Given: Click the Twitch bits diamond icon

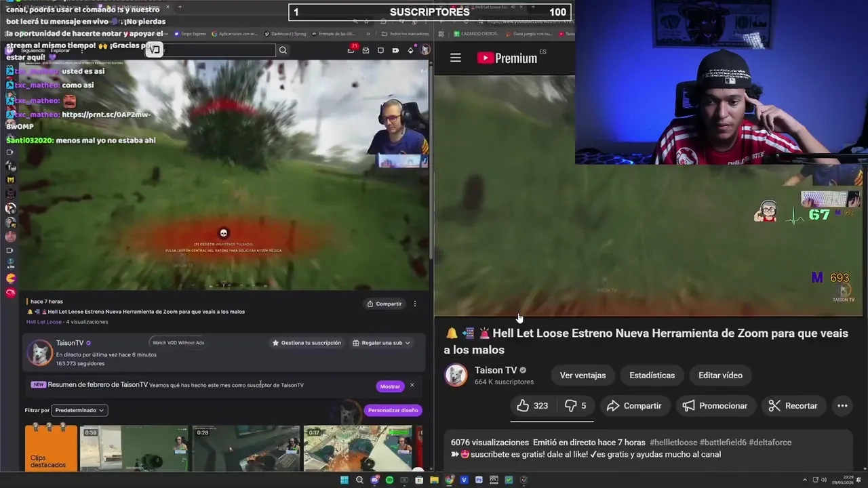Looking at the screenshot, I should click(410, 50).
